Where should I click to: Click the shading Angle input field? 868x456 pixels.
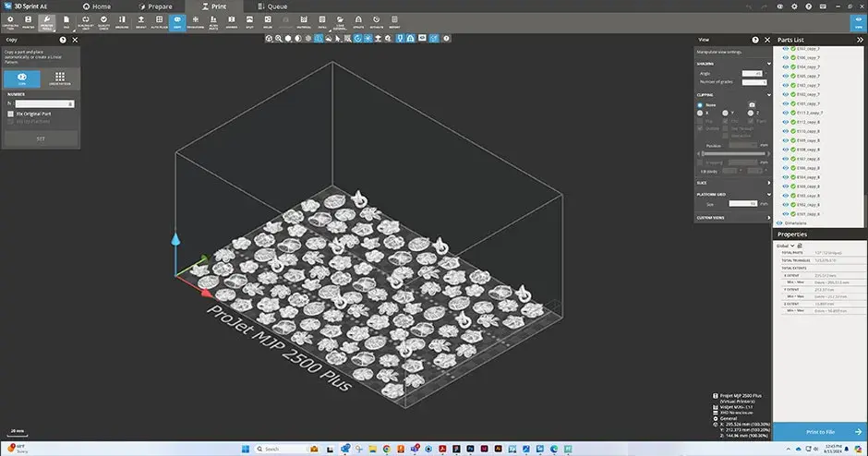752,73
